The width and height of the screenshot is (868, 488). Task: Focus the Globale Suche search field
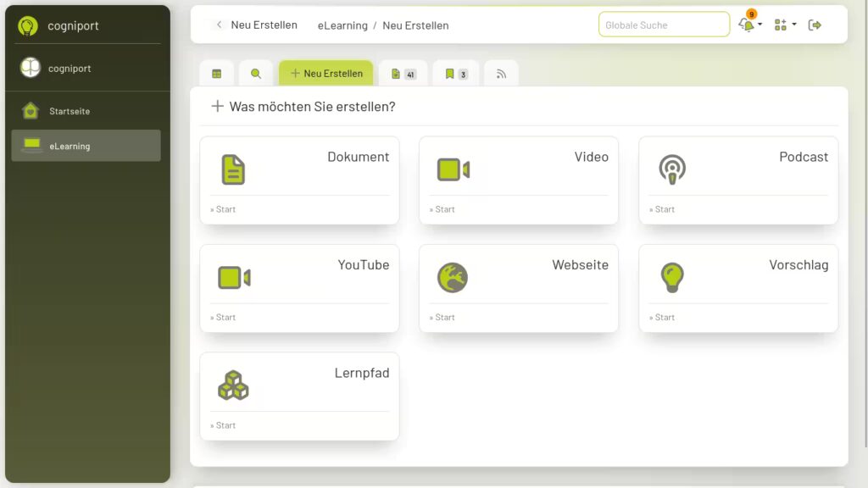click(x=664, y=25)
